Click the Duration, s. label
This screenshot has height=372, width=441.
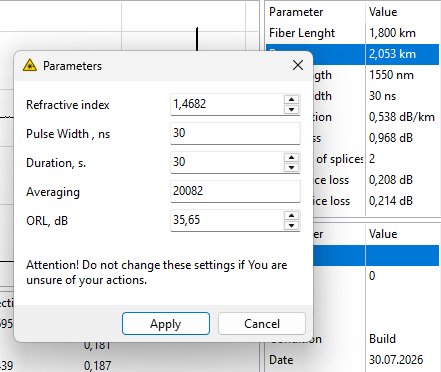tap(56, 163)
